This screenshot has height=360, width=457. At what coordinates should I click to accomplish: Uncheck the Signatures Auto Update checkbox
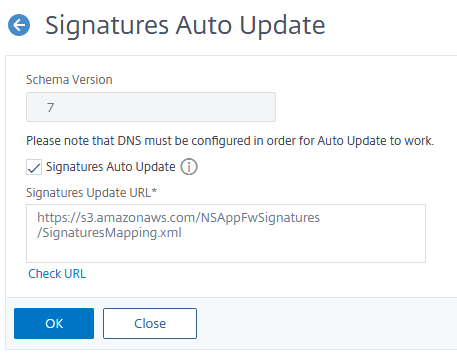coord(34,167)
